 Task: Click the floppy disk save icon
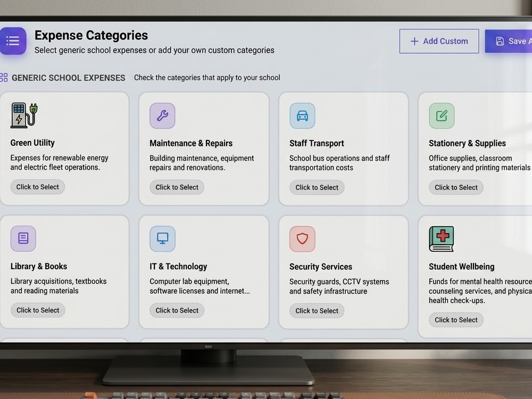pos(500,41)
